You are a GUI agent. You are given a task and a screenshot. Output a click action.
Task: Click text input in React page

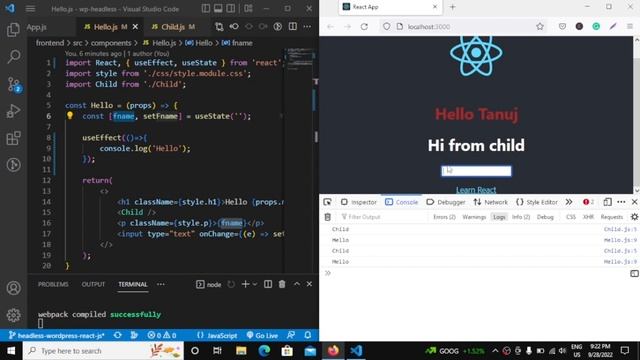pyautogui.click(x=476, y=171)
